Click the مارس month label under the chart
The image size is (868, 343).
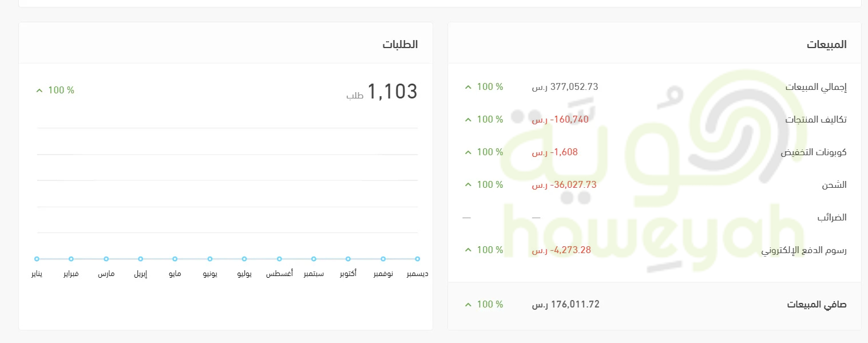point(106,274)
